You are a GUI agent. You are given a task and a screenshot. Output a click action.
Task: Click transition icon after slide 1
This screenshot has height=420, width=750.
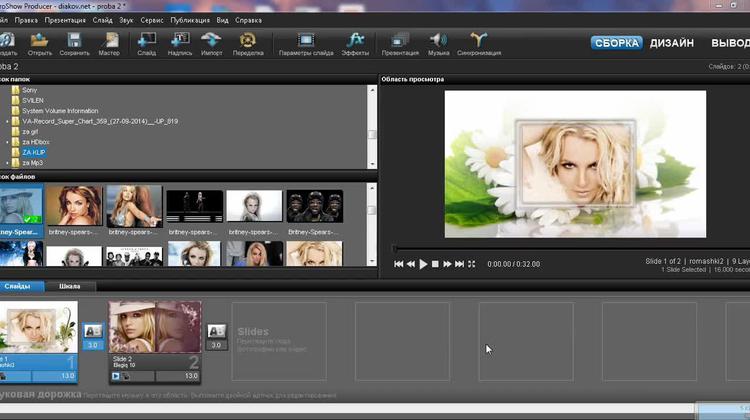pyautogui.click(x=93, y=331)
